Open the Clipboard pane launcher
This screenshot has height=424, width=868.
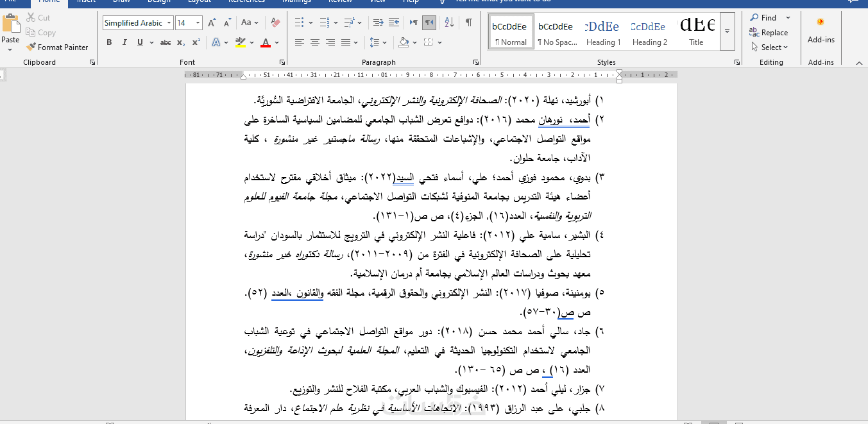pos(92,62)
